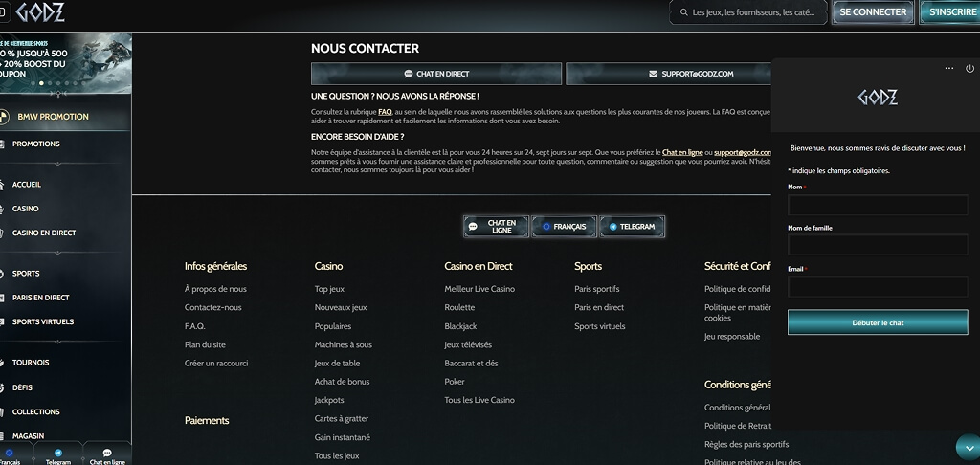Select Promotions menu item in sidebar

(x=36, y=144)
